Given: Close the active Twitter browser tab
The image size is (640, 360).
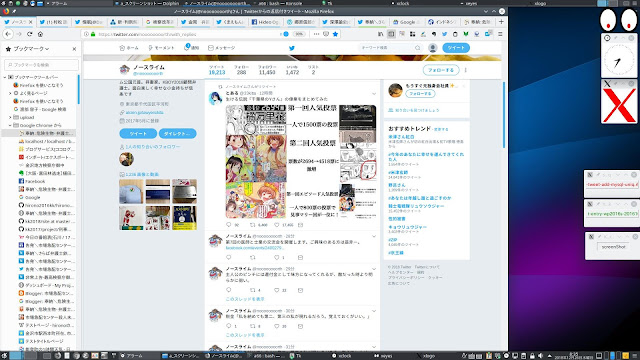Looking at the screenshot, I should click(x=31, y=22).
